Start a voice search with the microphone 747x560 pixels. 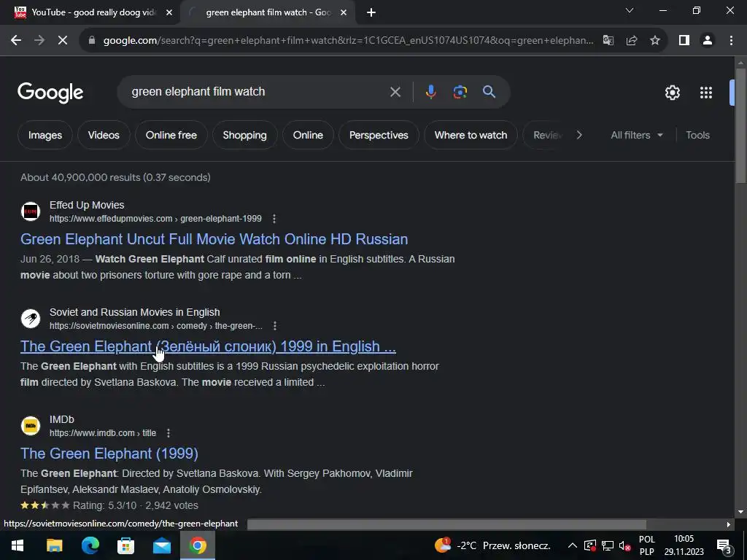(430, 92)
